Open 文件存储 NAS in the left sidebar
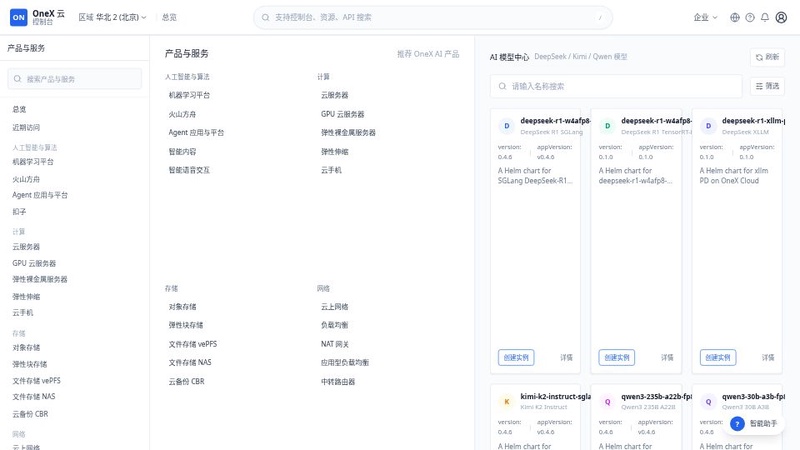The height and width of the screenshot is (450, 800). [x=34, y=396]
